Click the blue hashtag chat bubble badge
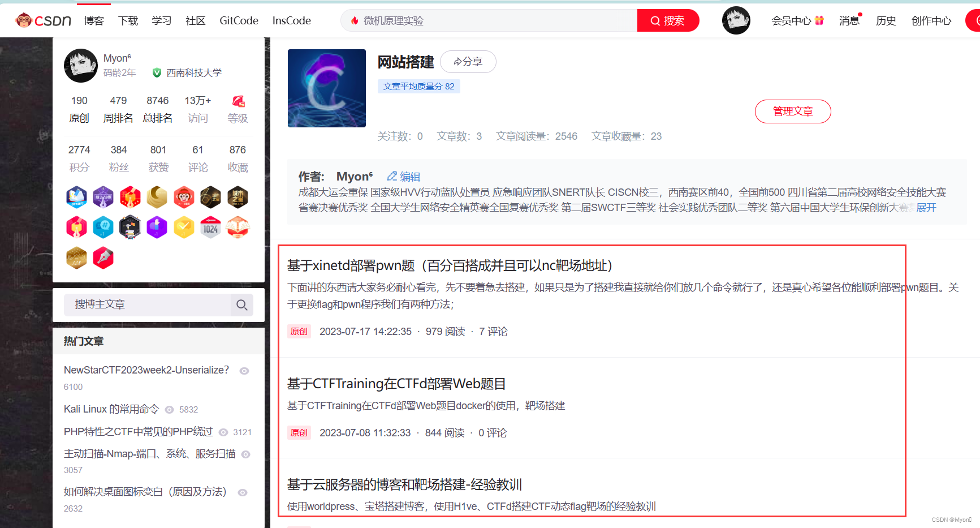The width and height of the screenshot is (980, 528). pyautogui.click(x=103, y=227)
